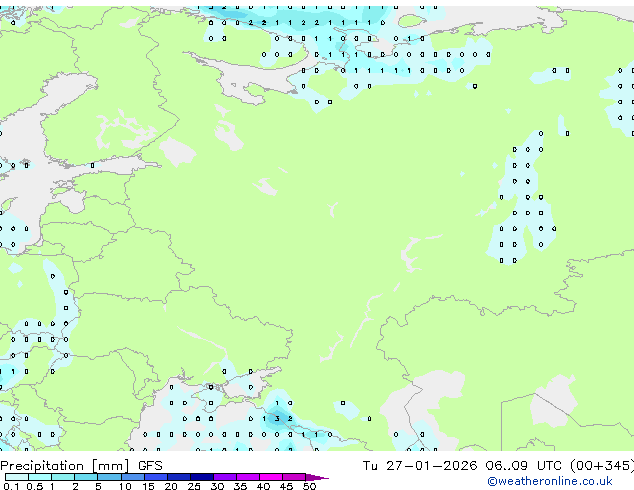The image size is (634, 490).
Task: Click the 0.5–1 mm legend swatch
Action: [40, 477]
